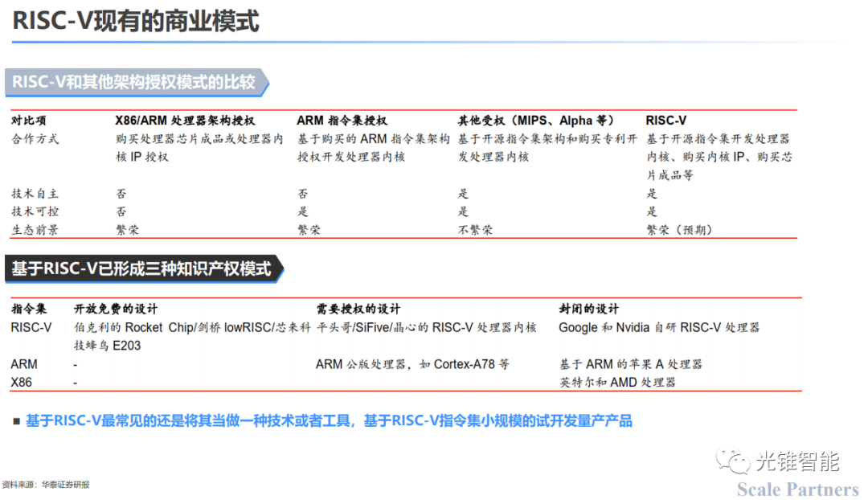Screen dimensions: 868x500
Task: Select the slide title RISC-V现有的商业模式
Action: pyautogui.click(x=136, y=22)
